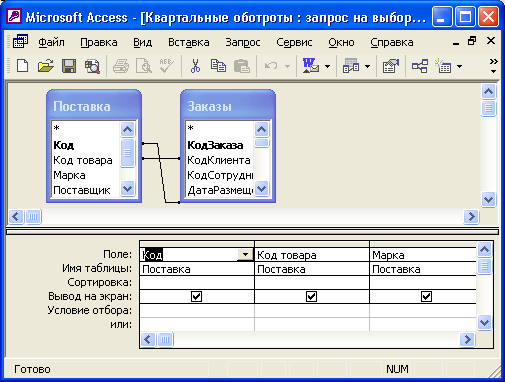Click Поставка scrollbar thumb
Viewport: 505px width, 382px height.
click(x=128, y=153)
